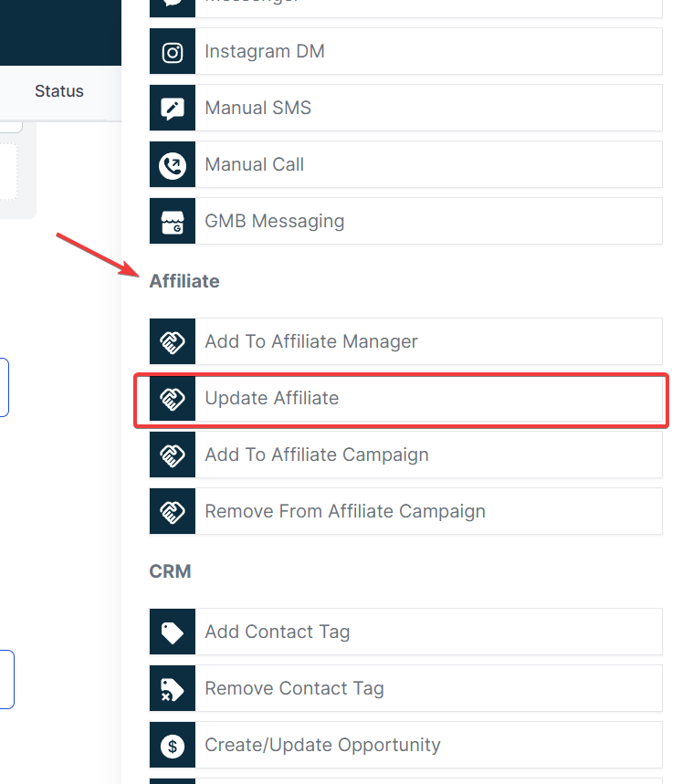Switch to the Status tab
Screen dimensions: 682x784
(58, 90)
